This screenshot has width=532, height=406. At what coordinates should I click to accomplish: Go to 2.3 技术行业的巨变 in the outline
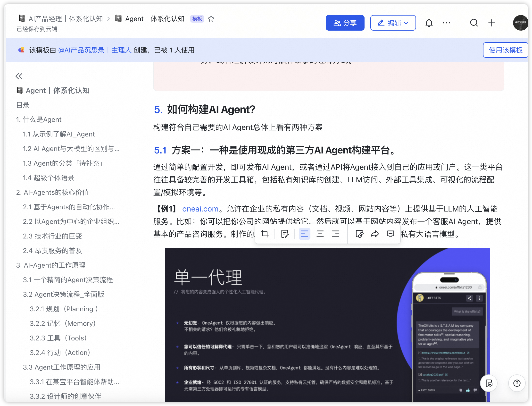click(52, 236)
